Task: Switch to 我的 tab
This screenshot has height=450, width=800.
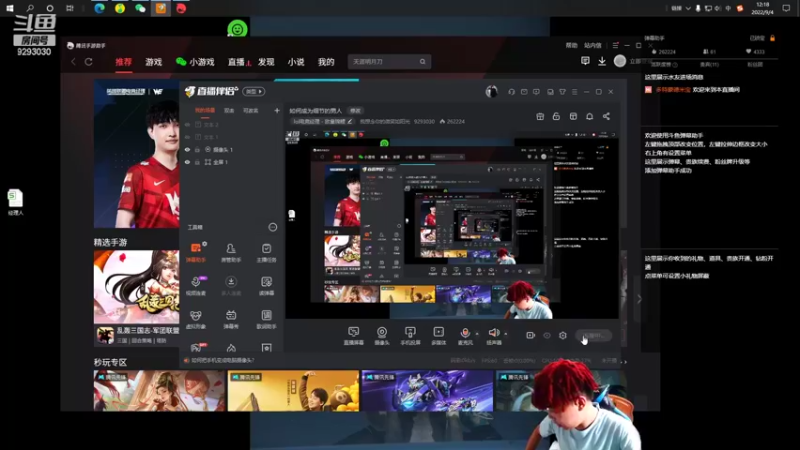Action: [x=326, y=62]
